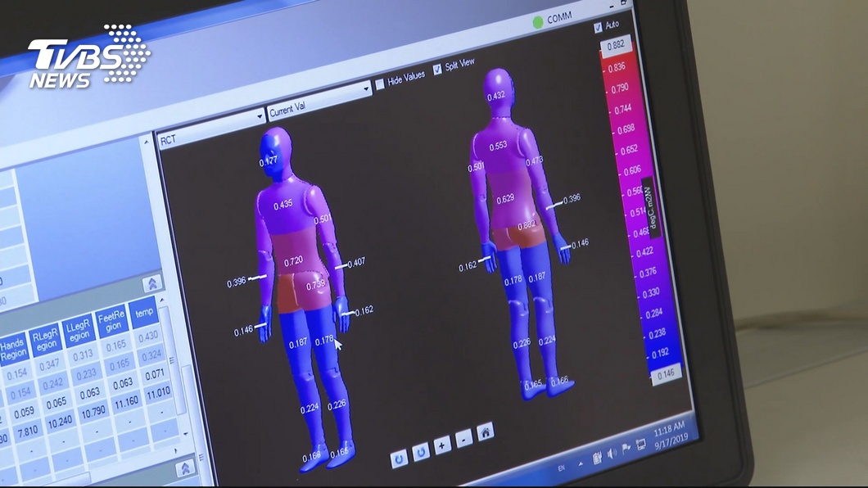Show hidden tray icons arrow

click(x=581, y=463)
